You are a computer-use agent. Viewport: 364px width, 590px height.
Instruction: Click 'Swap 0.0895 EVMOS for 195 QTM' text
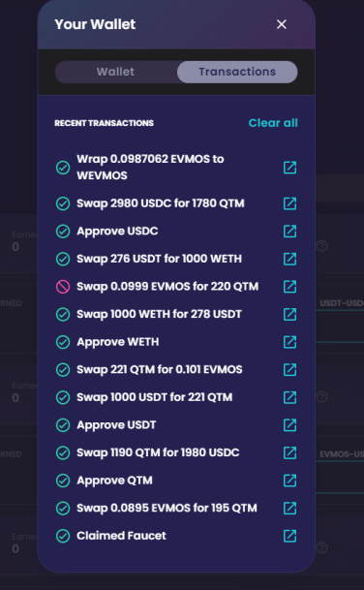[x=167, y=509]
